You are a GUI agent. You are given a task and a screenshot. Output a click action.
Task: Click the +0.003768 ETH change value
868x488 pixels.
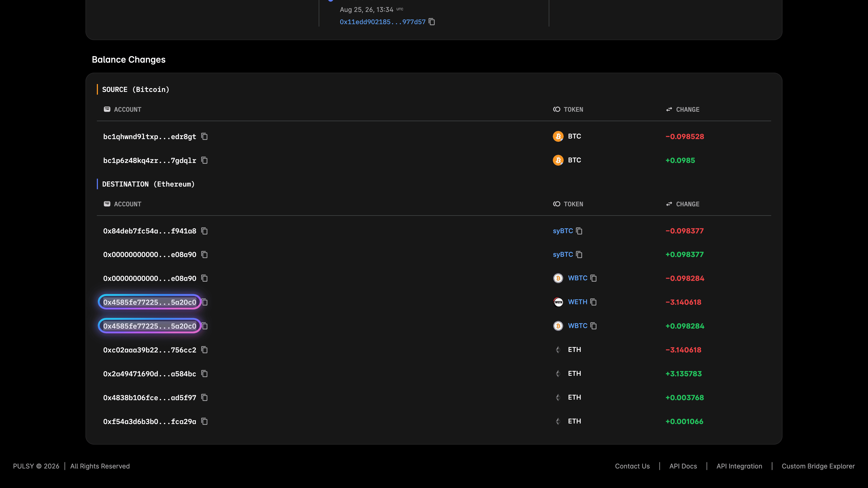tap(684, 397)
